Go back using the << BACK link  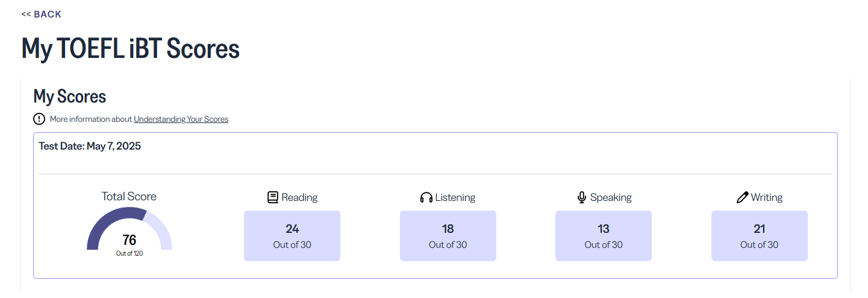(42, 14)
